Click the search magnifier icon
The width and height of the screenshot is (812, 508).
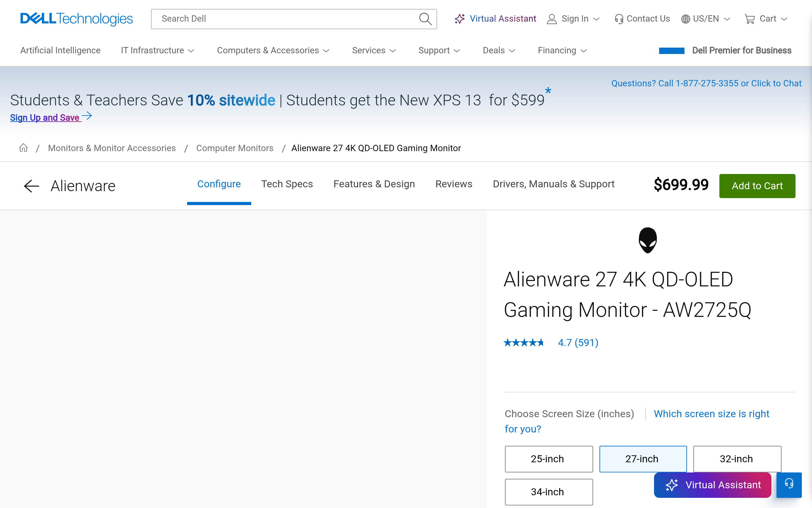[425, 19]
